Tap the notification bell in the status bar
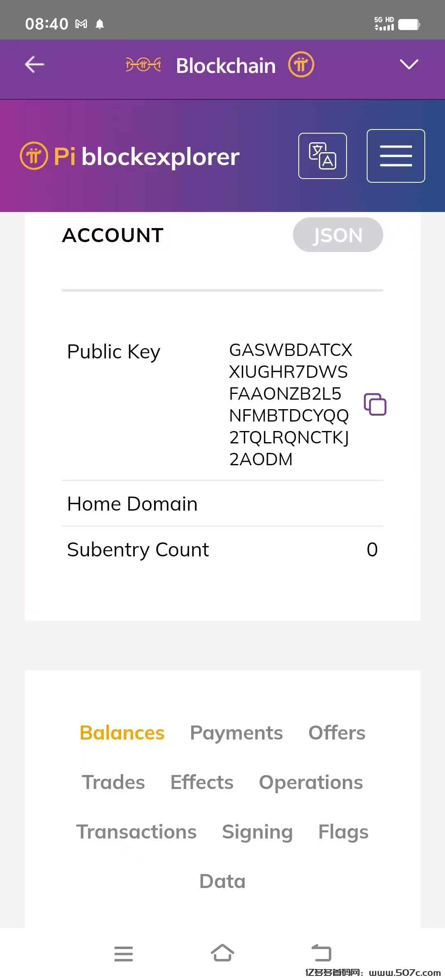 tap(99, 25)
